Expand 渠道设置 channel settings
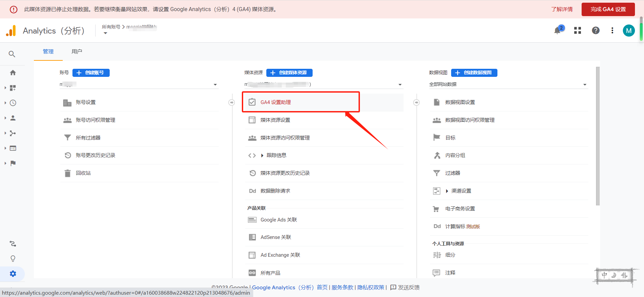644x297 pixels. click(x=509, y=191)
